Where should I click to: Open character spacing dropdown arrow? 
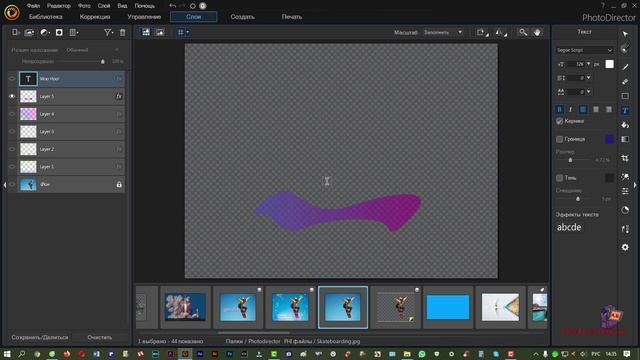click(x=588, y=92)
